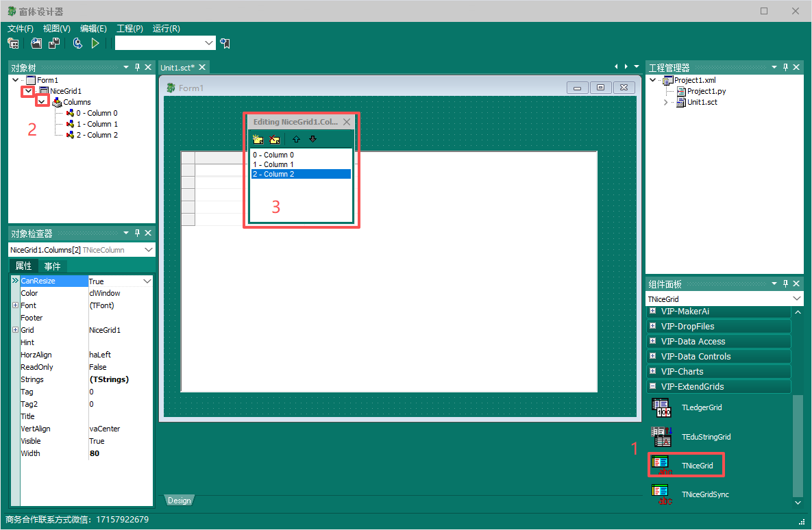Select '2 - Column 2' in the object tree

97,135
